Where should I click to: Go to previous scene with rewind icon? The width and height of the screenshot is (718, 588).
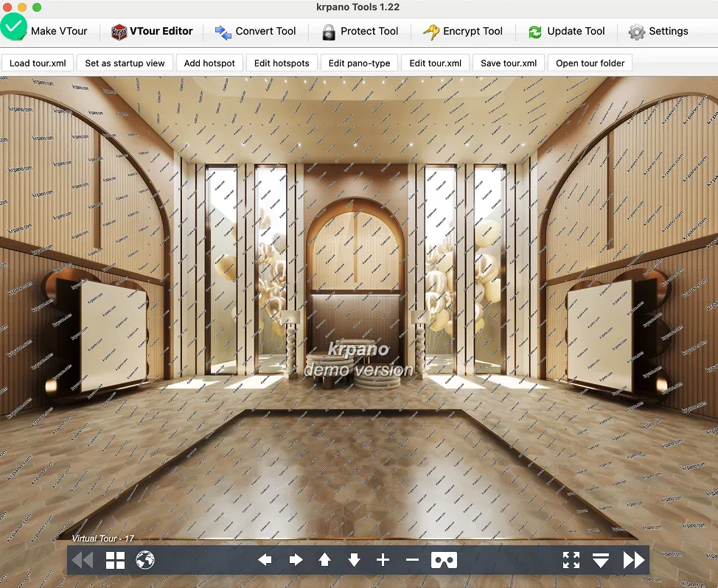[83, 559]
